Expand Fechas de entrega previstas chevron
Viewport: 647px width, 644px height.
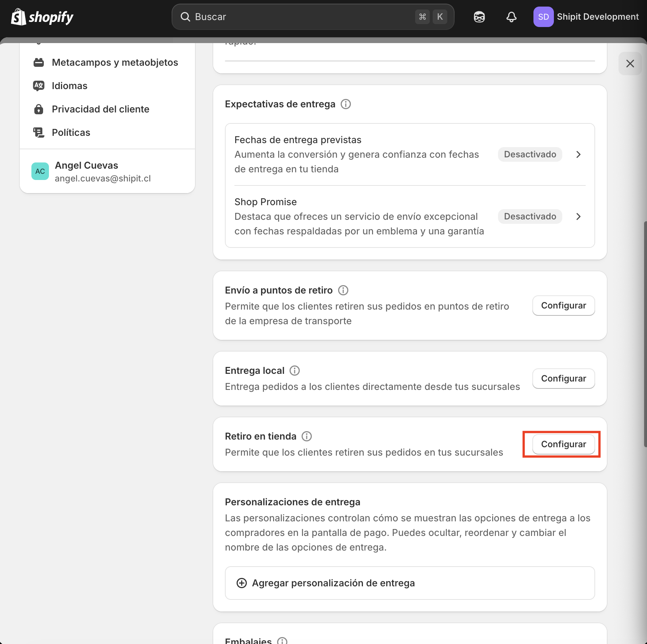[578, 154]
